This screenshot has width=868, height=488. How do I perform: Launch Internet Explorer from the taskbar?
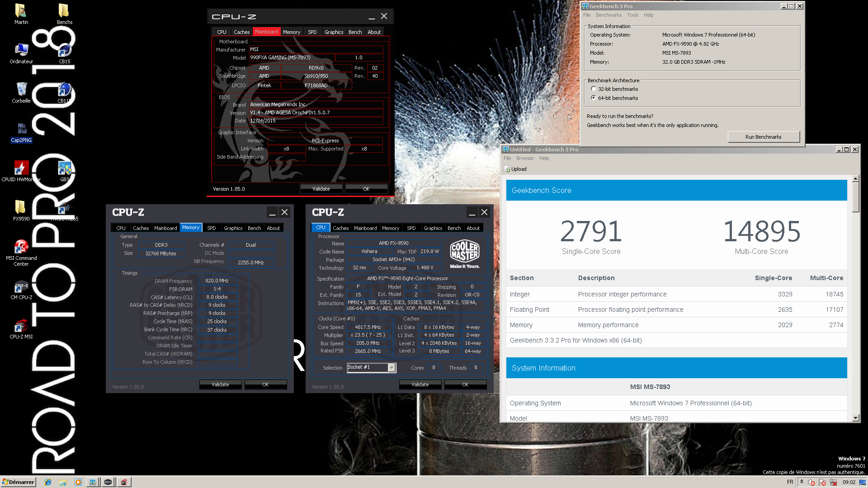(x=48, y=482)
